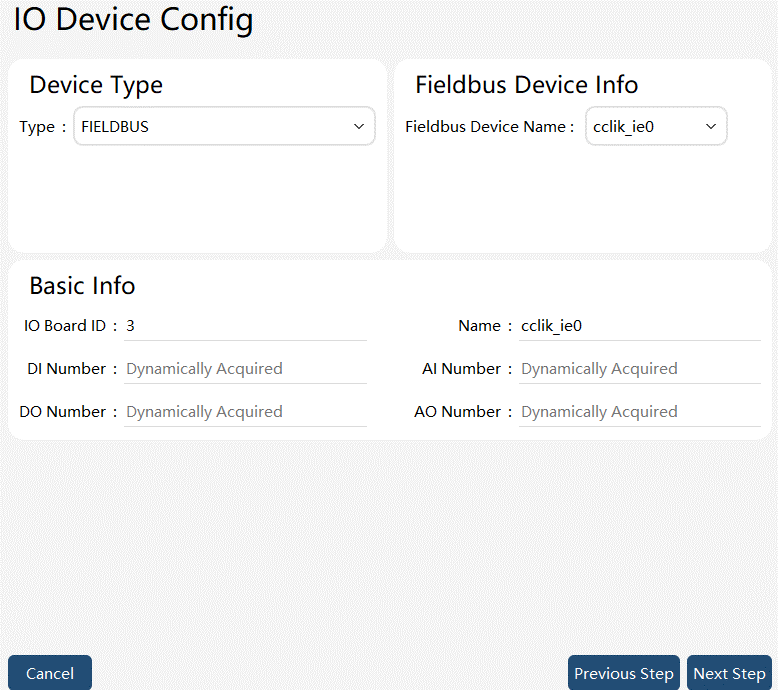Click the Name field containing cclik_ie0
Screen dimensions: 778x690
(640, 326)
